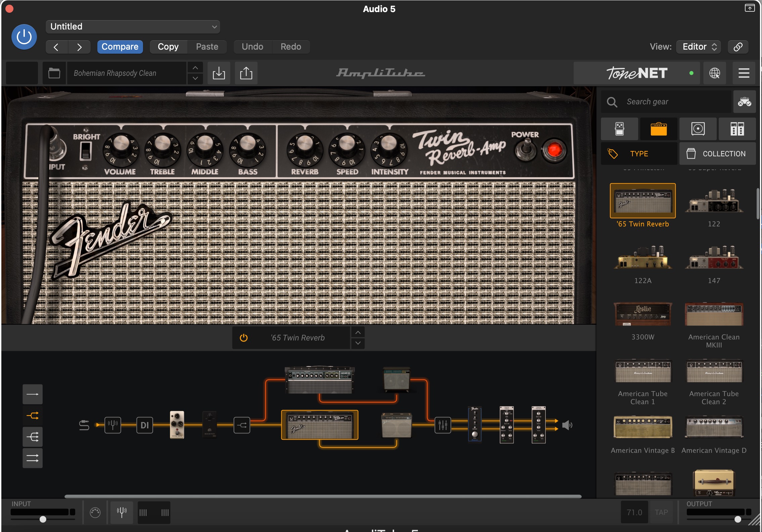This screenshot has height=532, width=762.
Task: Choose the single serial signal chain routing
Action: point(33,394)
